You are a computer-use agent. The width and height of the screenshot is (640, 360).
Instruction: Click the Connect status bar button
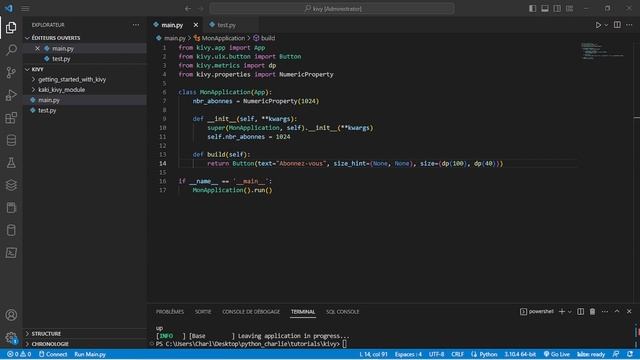point(53,354)
